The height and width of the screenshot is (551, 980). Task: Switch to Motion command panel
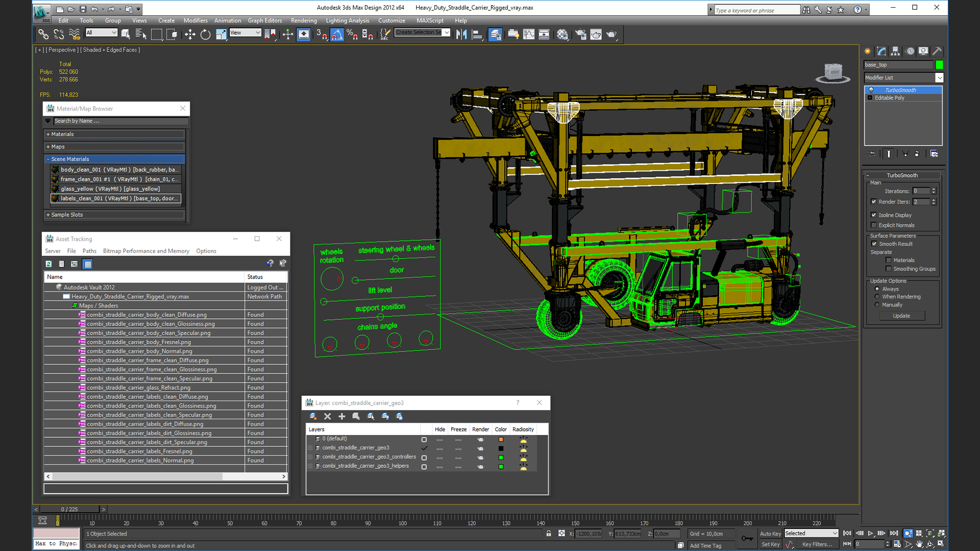point(910,52)
